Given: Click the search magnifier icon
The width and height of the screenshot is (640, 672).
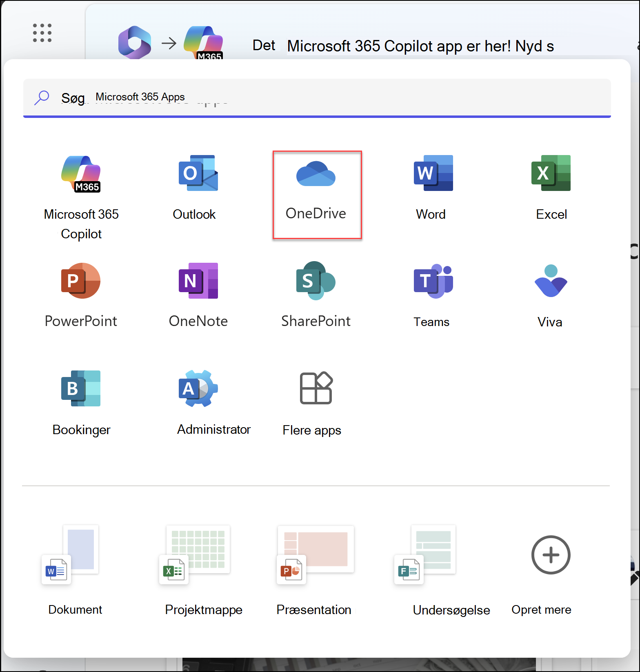Looking at the screenshot, I should pyautogui.click(x=42, y=98).
